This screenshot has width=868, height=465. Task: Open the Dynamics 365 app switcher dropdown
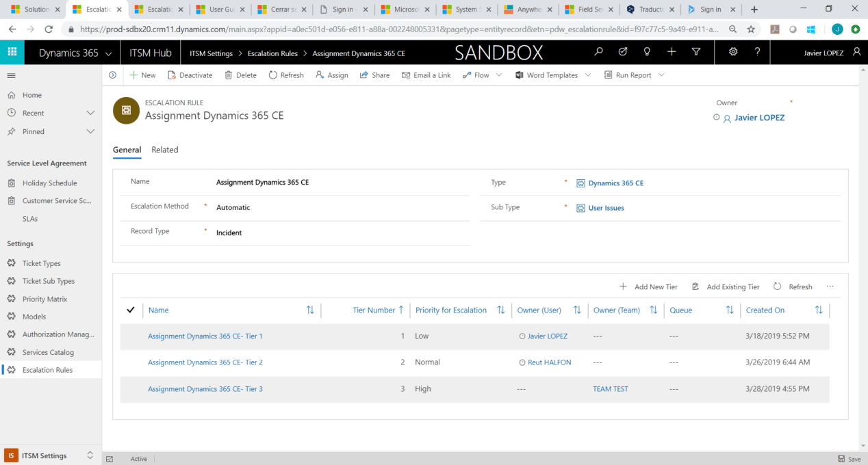(108, 53)
